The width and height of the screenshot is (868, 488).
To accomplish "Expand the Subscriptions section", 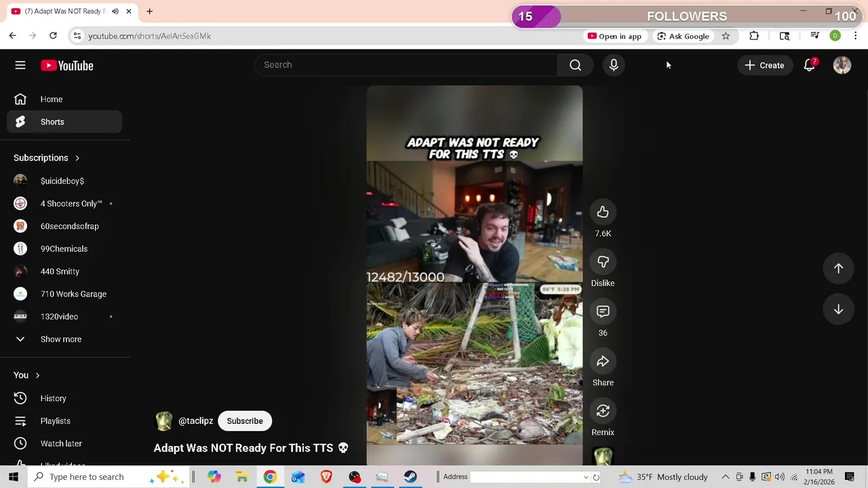I will (47, 158).
